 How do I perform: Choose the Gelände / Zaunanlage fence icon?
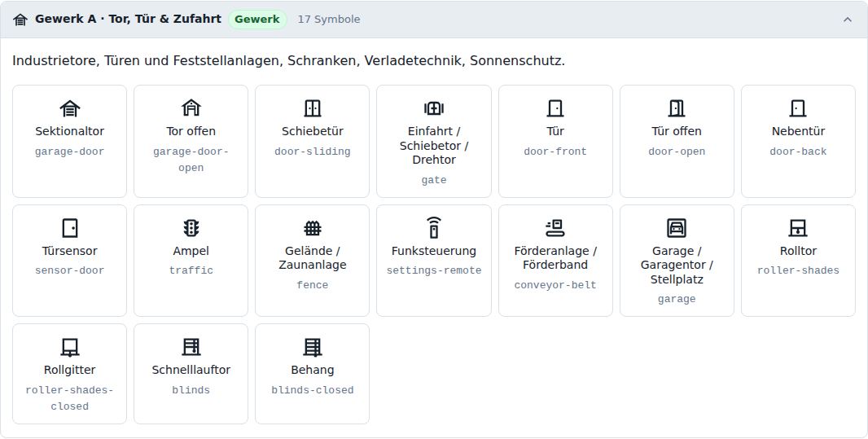click(x=312, y=228)
